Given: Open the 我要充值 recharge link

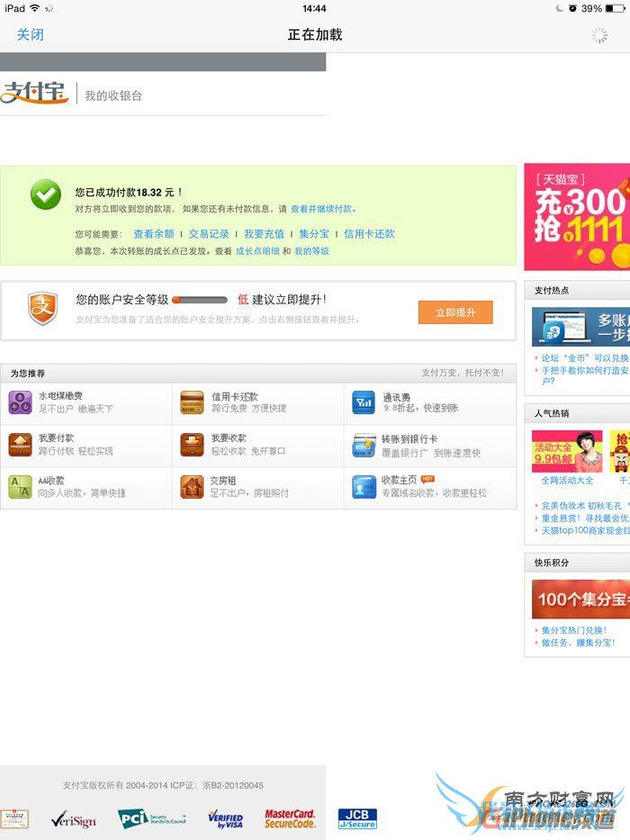Looking at the screenshot, I should (264, 233).
